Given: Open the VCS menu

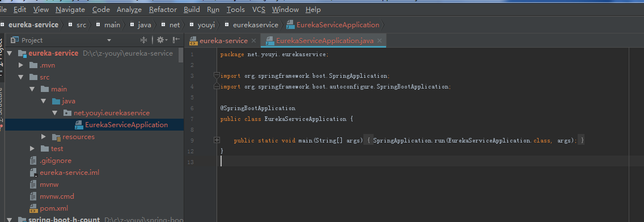Looking at the screenshot, I should pos(259,10).
